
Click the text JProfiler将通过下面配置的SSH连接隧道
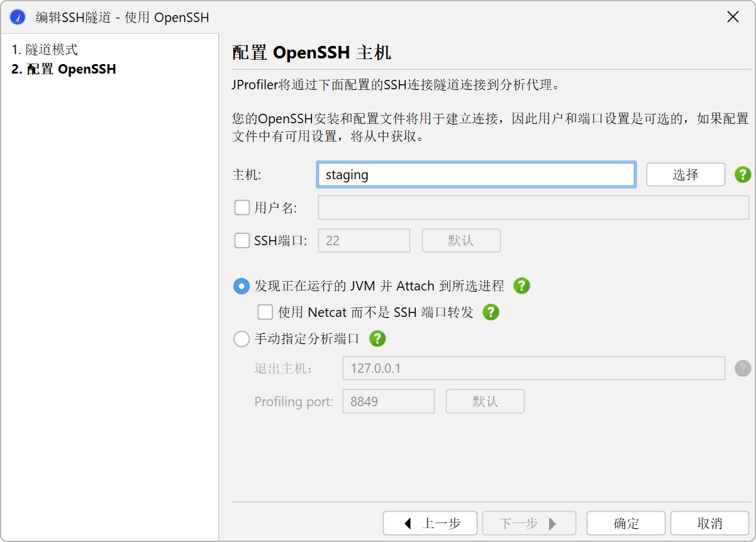[x=395, y=85]
